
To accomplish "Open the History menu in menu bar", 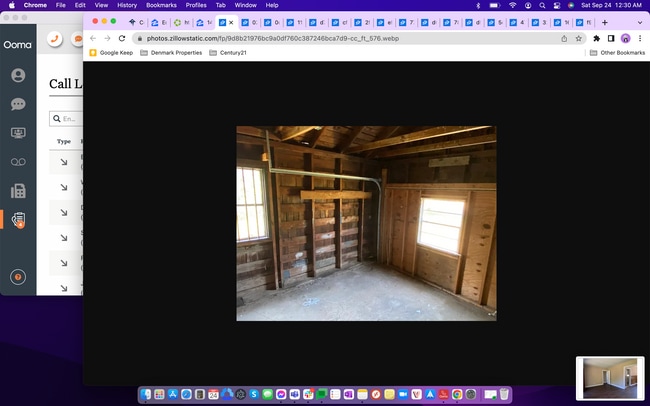I will (126, 5).
